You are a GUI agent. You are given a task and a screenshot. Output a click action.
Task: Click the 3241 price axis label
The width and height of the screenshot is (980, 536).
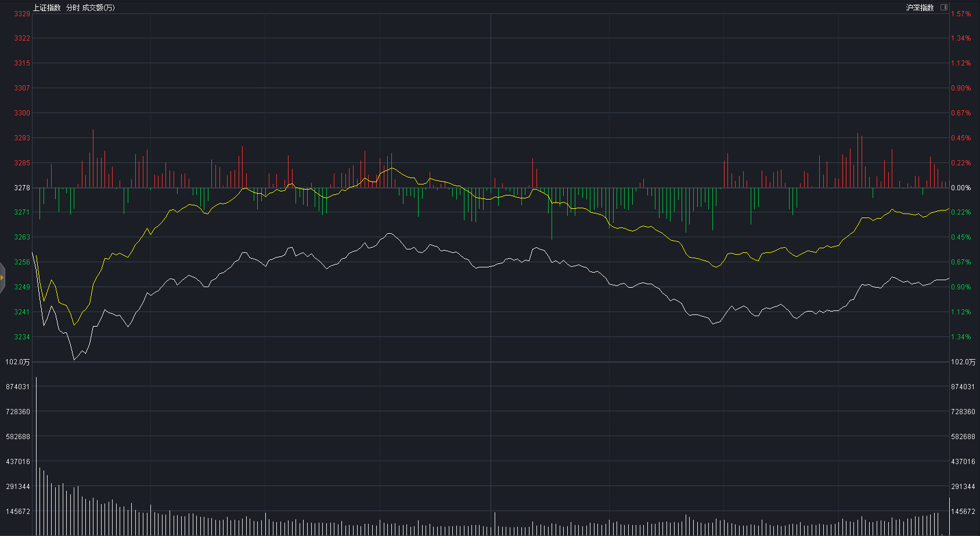(22, 312)
